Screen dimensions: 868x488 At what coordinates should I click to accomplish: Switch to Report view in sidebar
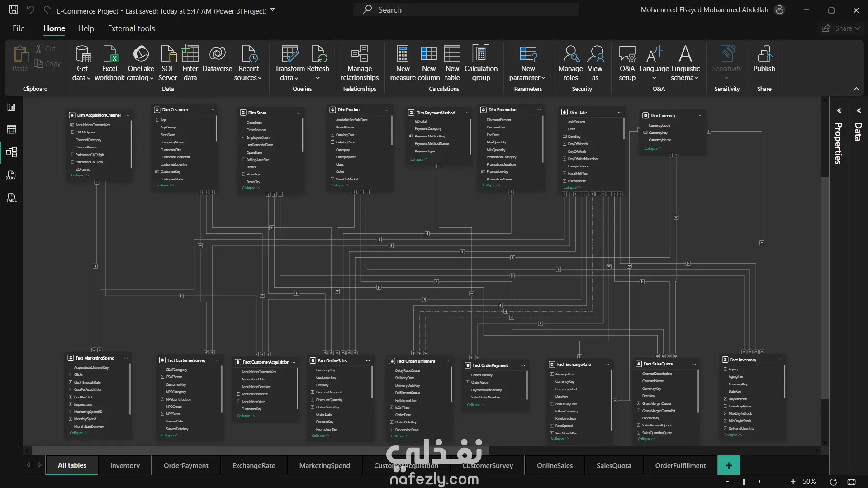(x=11, y=107)
